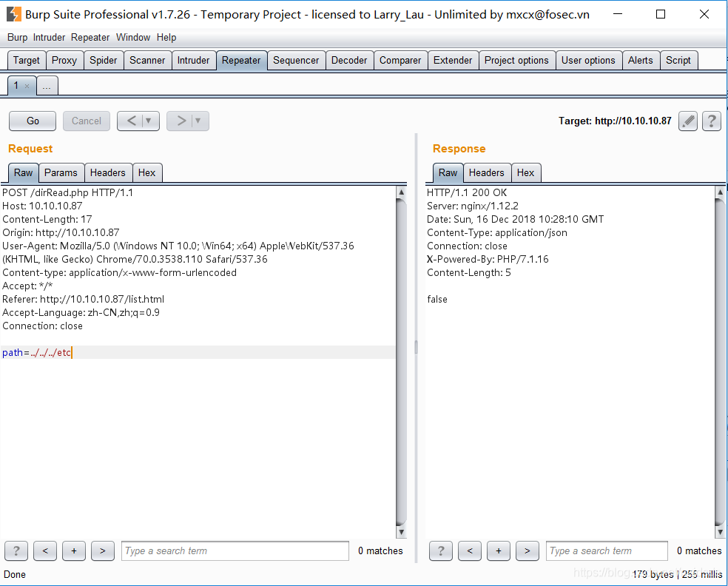
Task: Open the Project options tab
Action: tap(516, 61)
